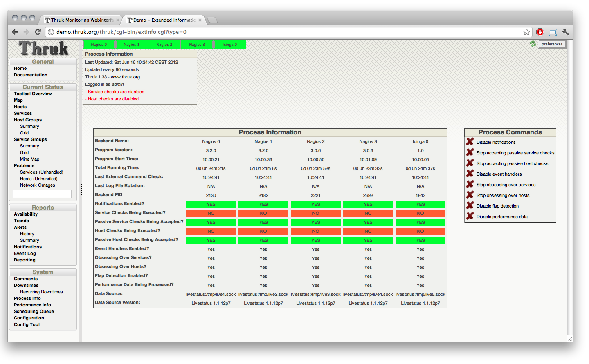Open Alerts History
589x364 pixels.
27,234
